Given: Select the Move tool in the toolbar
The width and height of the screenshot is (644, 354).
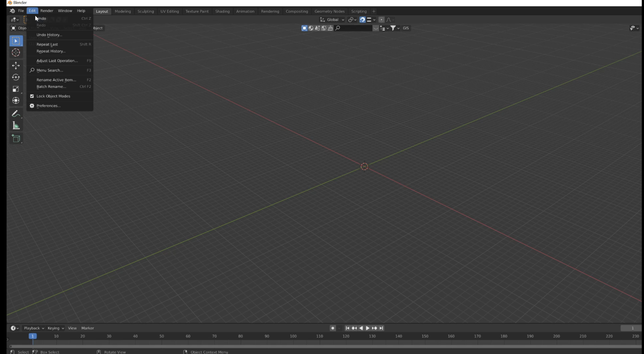Looking at the screenshot, I should pyautogui.click(x=16, y=65).
